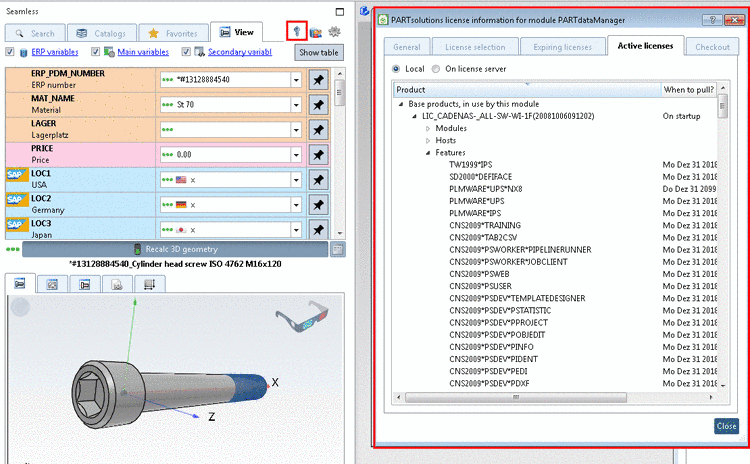Open LOC2 Germany value dropdown
Viewport: 750px width, 464px height.
pos(297,205)
